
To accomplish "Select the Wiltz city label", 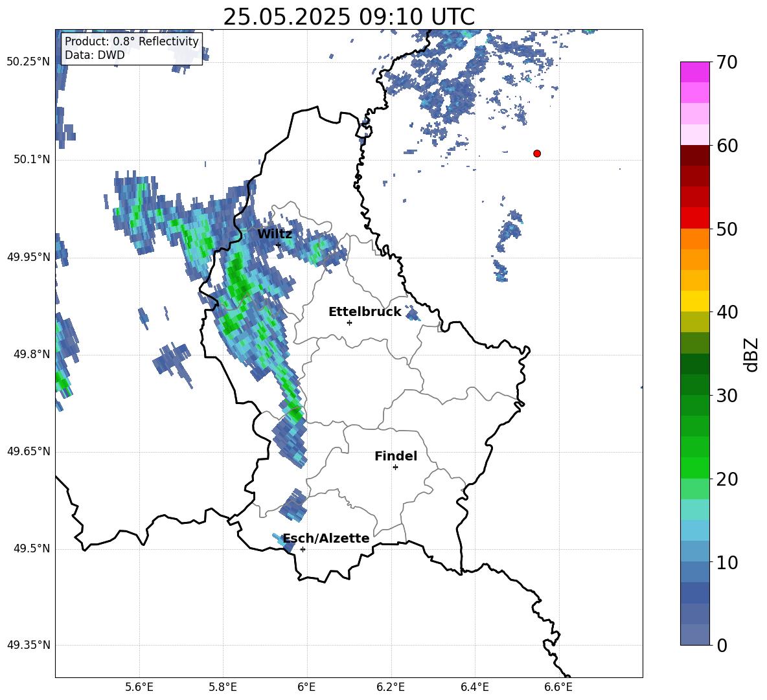I will (275, 234).
